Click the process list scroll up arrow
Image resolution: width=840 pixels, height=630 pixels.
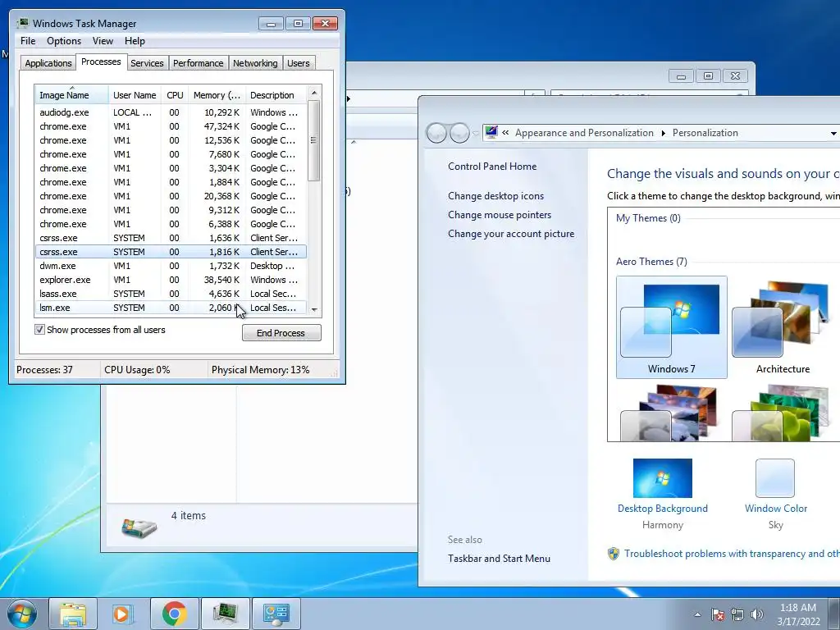314,93
